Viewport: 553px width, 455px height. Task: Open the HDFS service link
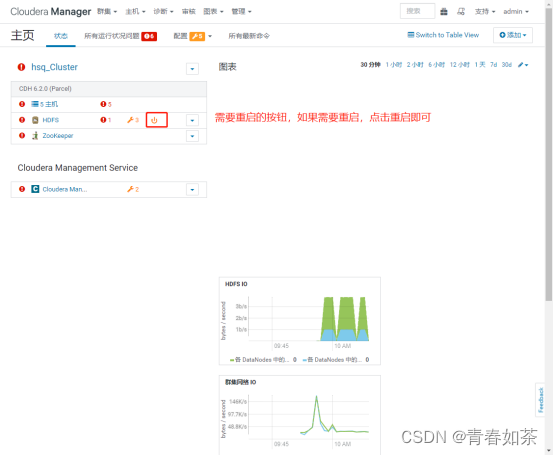pos(50,120)
